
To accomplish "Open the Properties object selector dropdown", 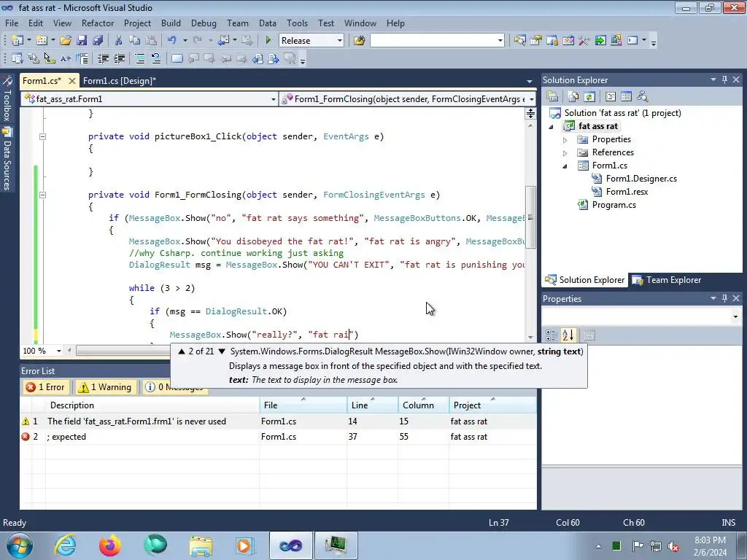I will point(735,316).
